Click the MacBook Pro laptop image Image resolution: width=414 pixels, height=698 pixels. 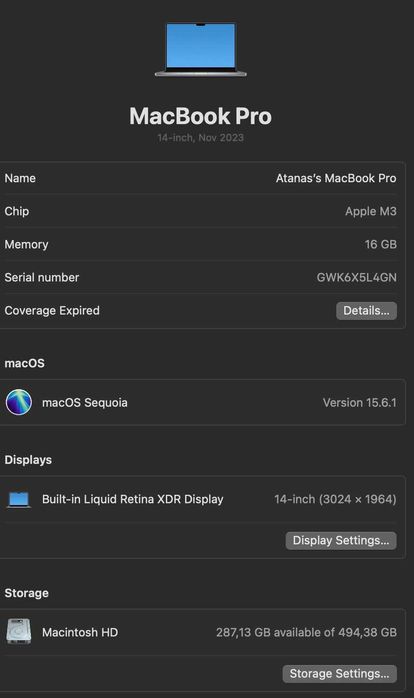[200, 49]
